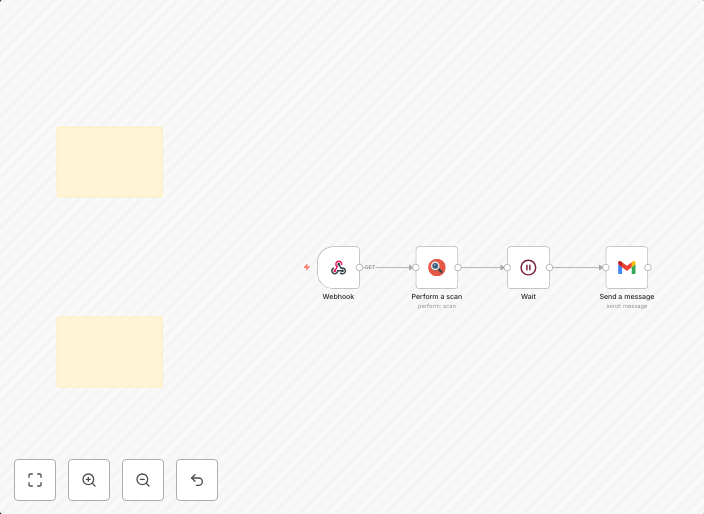Click the fit-to-view canvas button
The height and width of the screenshot is (514, 704).
coord(35,480)
